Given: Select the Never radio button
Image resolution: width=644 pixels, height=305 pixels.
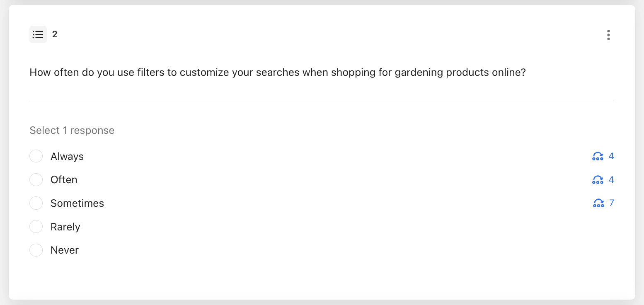Looking at the screenshot, I should [x=36, y=250].
